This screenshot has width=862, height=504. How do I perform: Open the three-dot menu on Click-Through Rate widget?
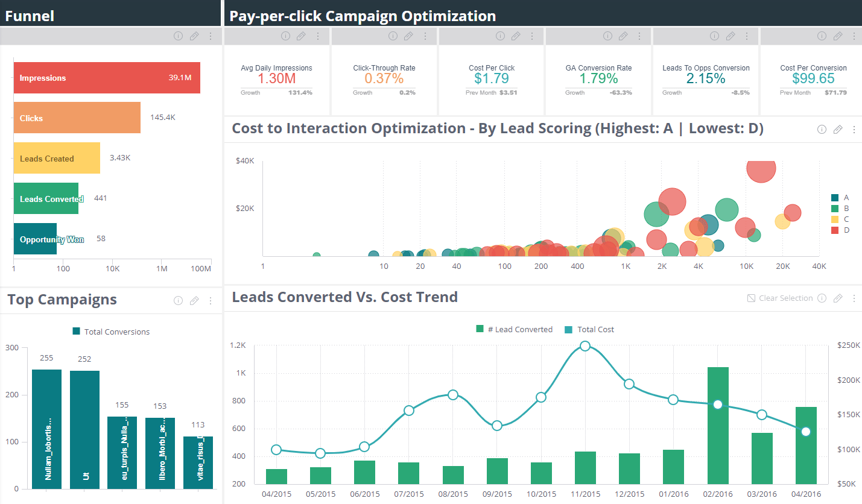tap(425, 36)
